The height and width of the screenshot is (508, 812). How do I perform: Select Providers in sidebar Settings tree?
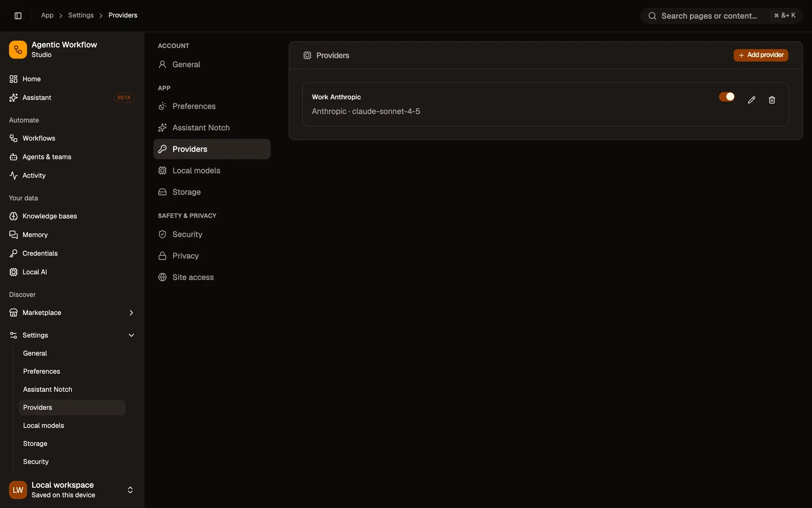click(x=72, y=407)
